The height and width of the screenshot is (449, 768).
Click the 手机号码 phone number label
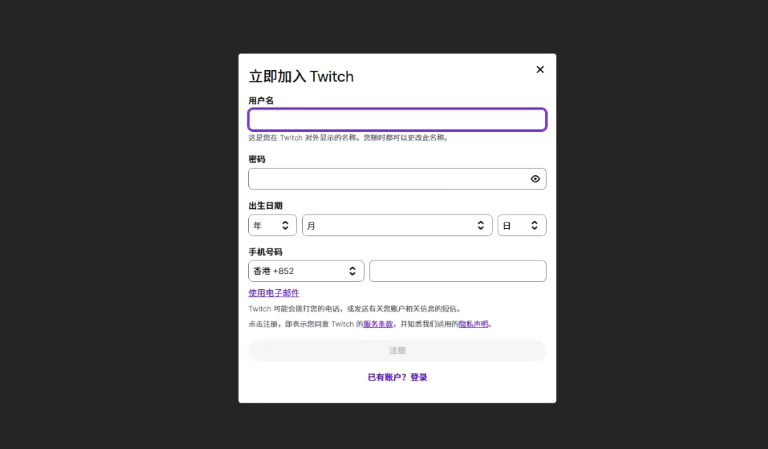click(x=265, y=252)
